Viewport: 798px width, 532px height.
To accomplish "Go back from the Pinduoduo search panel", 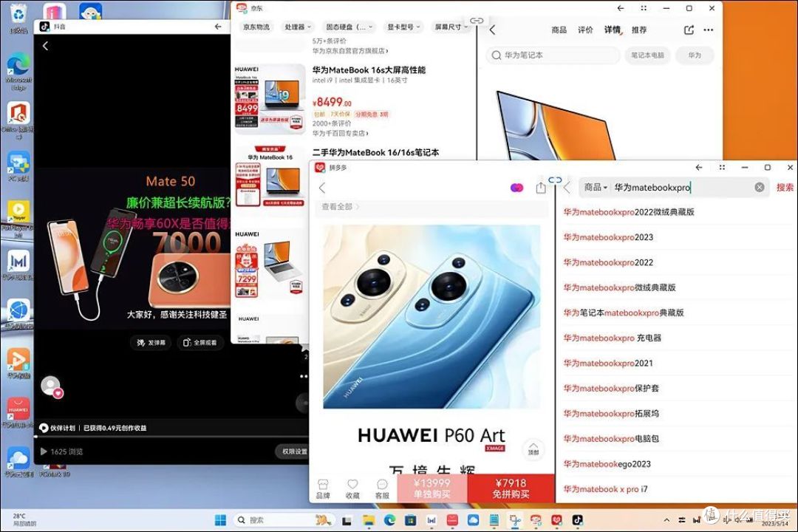I will tap(567, 188).
